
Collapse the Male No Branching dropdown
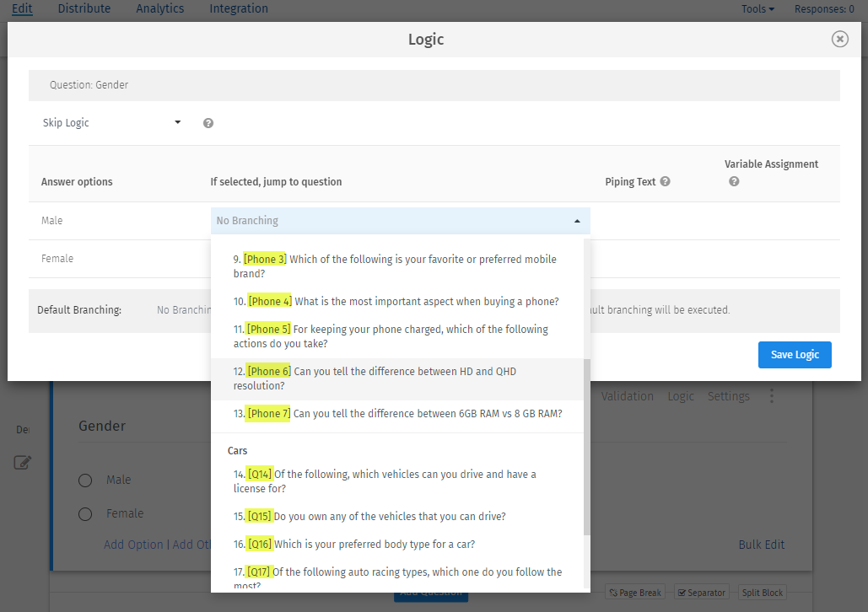[400, 221]
